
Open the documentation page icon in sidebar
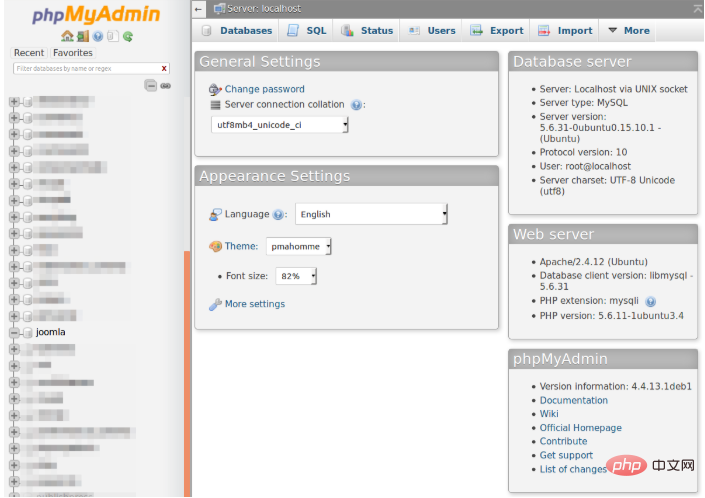113,36
